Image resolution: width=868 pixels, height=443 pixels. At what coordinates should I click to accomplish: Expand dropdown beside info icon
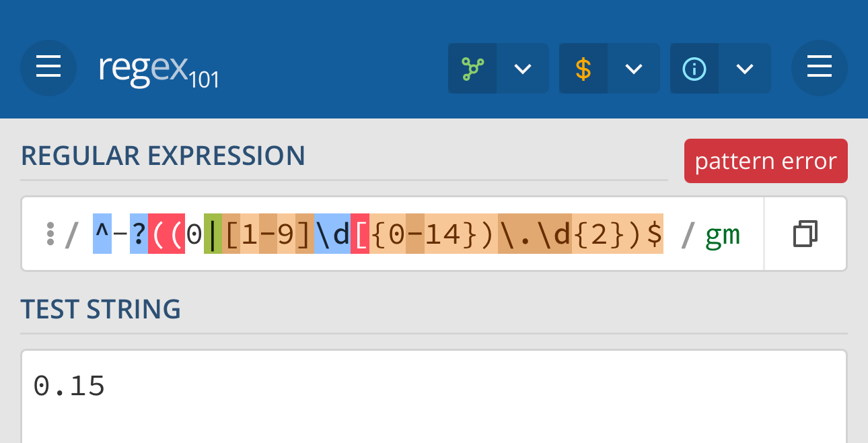[744, 69]
